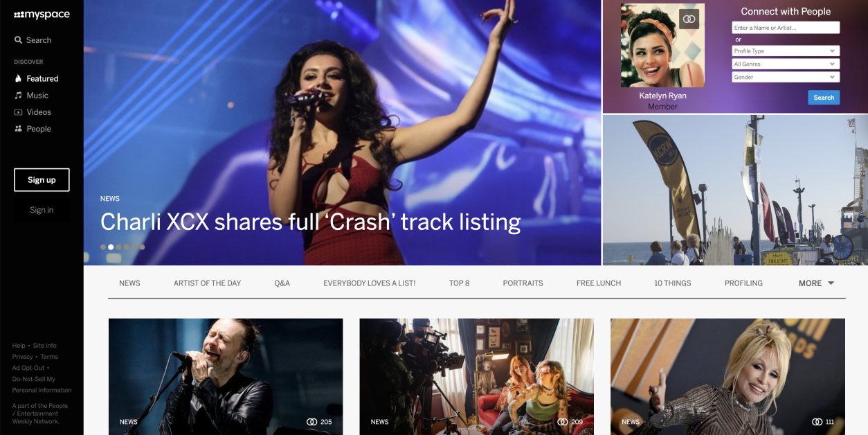Open the Ad Opt-Out link
Screen dimensions: 868x435
click(x=28, y=368)
